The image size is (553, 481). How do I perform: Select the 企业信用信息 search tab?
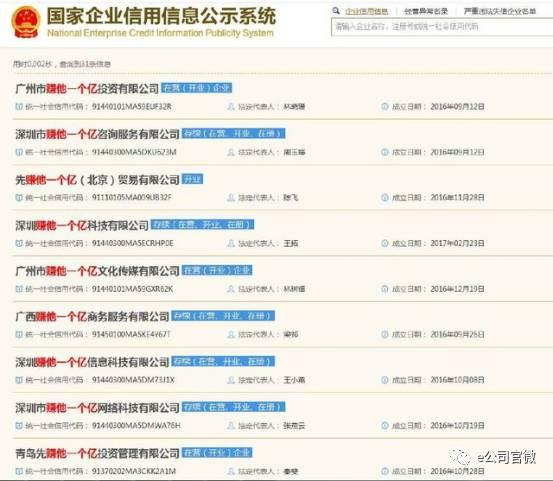367,11
